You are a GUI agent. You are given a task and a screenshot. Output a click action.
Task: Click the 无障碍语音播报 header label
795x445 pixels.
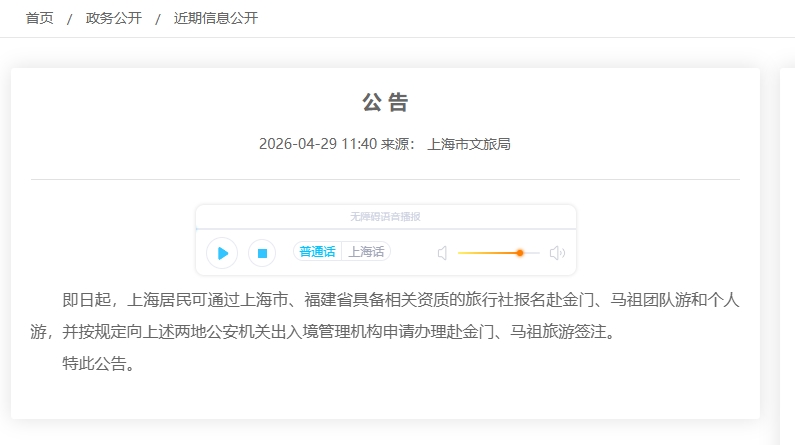pyautogui.click(x=385, y=217)
